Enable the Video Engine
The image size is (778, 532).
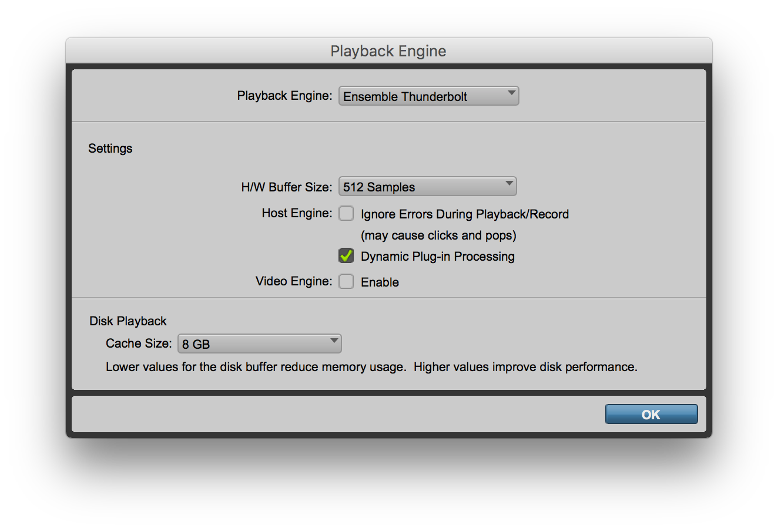(x=346, y=281)
